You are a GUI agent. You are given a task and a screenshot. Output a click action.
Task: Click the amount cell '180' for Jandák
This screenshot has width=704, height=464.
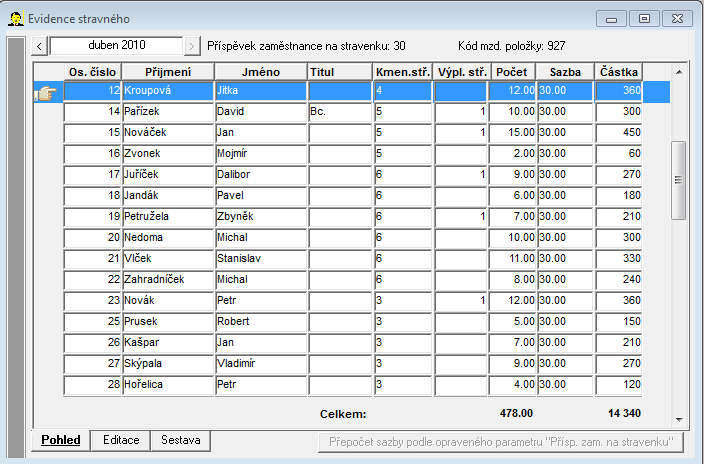619,196
